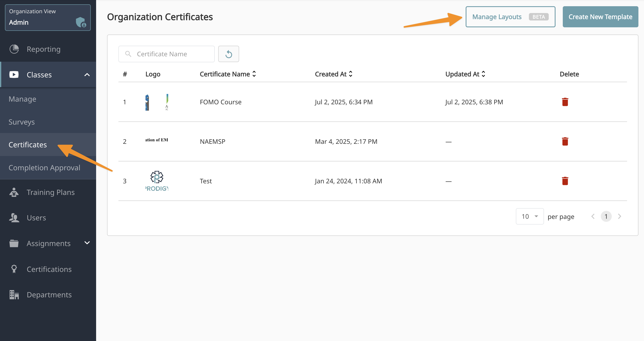Open Completion Approval page
The image size is (644, 341).
(48, 168)
